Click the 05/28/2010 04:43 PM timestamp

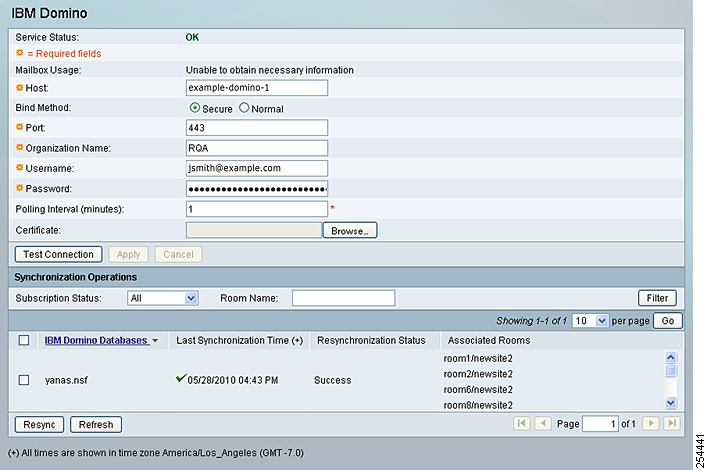233,380
